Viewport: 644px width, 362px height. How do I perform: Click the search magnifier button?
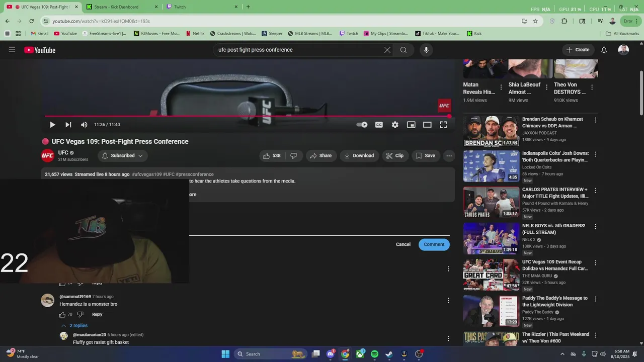click(404, 50)
